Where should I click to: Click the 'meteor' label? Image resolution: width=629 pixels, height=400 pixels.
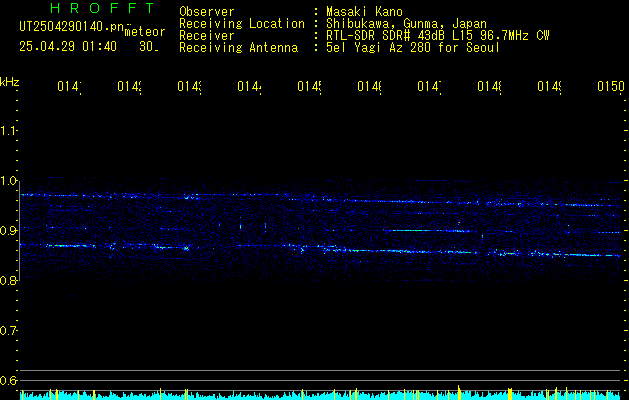tap(145, 32)
